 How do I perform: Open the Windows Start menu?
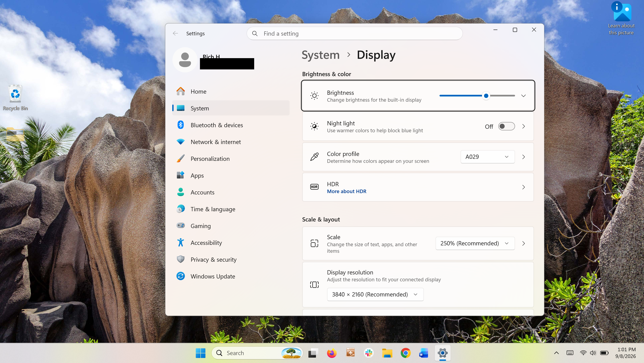click(200, 353)
